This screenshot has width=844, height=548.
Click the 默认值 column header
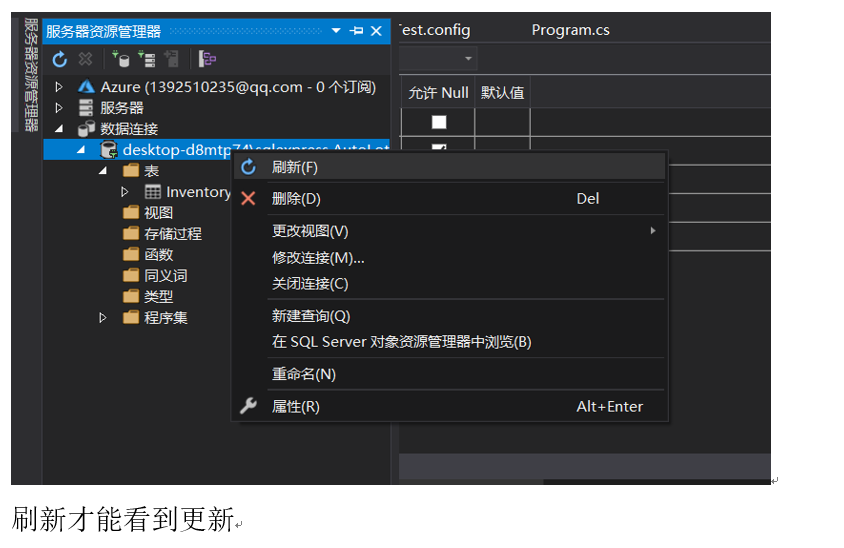click(502, 93)
